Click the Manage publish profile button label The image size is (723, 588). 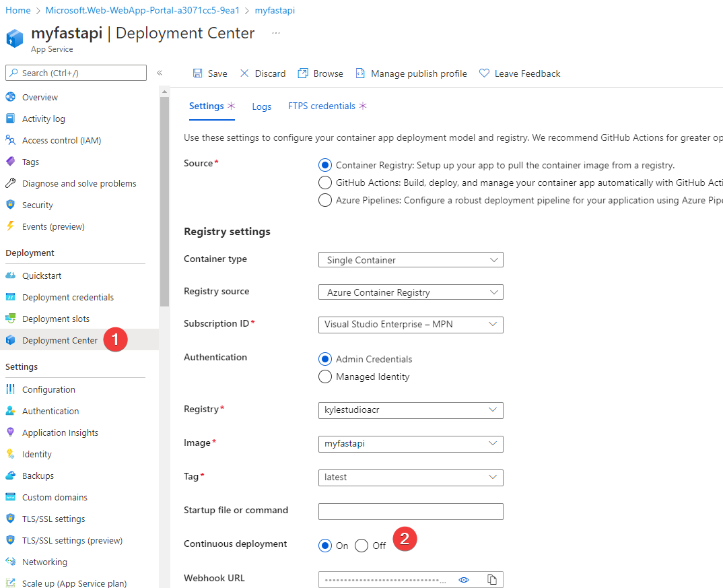(x=419, y=73)
